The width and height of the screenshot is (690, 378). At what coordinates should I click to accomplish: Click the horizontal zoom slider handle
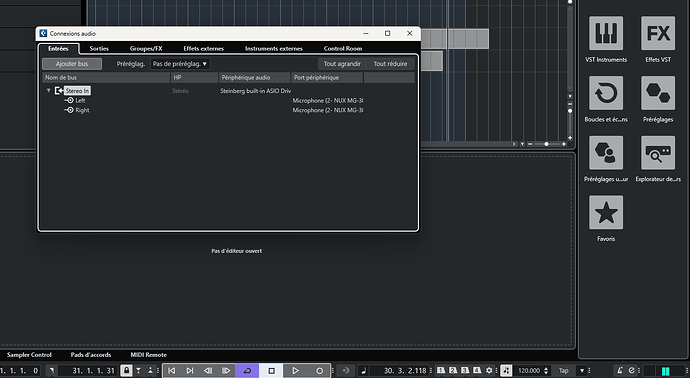(x=546, y=144)
